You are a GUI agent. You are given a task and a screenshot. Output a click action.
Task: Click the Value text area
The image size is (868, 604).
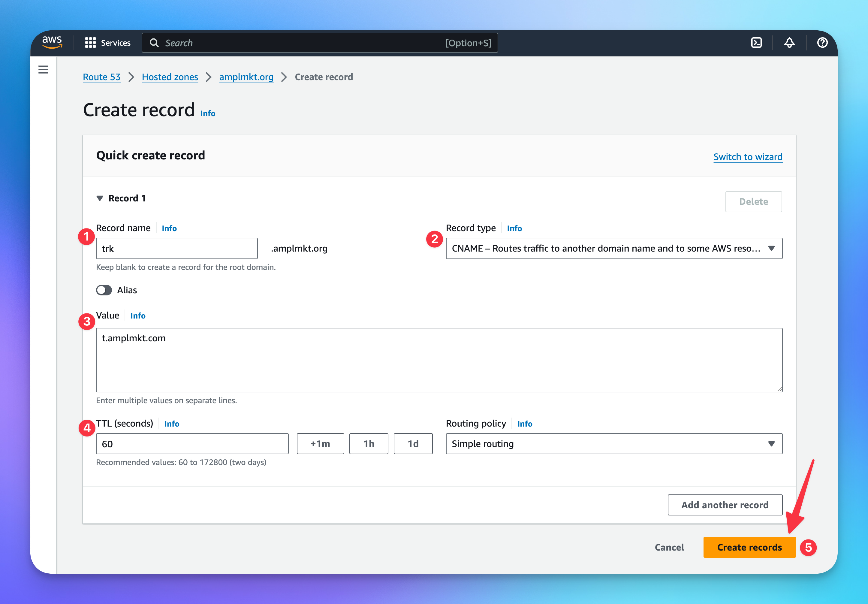click(439, 360)
